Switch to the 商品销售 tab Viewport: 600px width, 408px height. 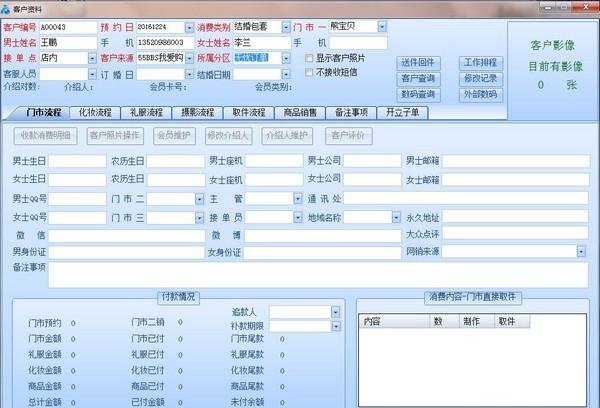pos(300,113)
